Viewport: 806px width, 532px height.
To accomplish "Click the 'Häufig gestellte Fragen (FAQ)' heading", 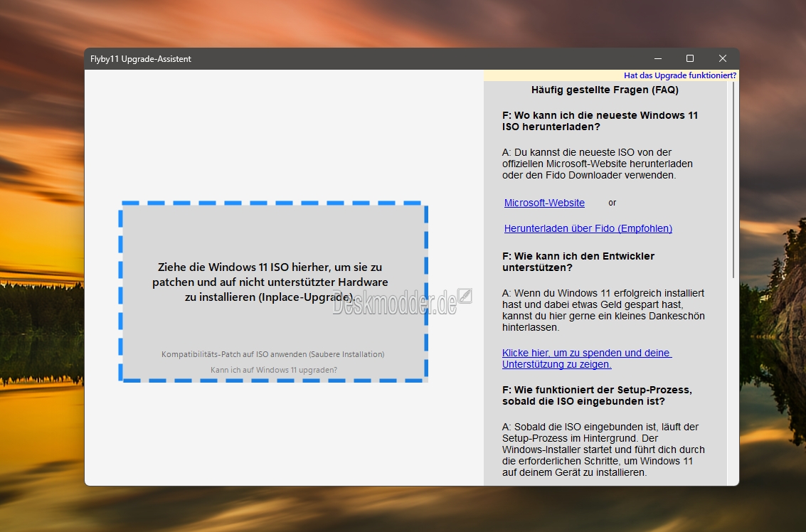I will tap(605, 90).
